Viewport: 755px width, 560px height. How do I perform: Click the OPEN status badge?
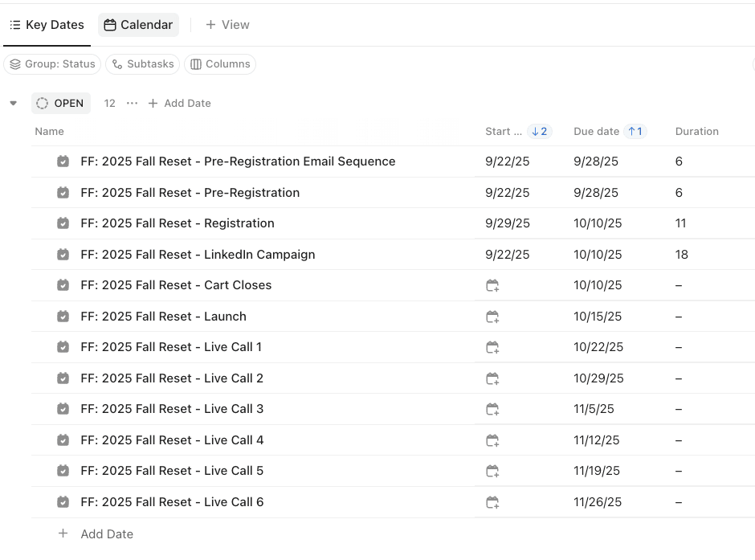(x=61, y=103)
